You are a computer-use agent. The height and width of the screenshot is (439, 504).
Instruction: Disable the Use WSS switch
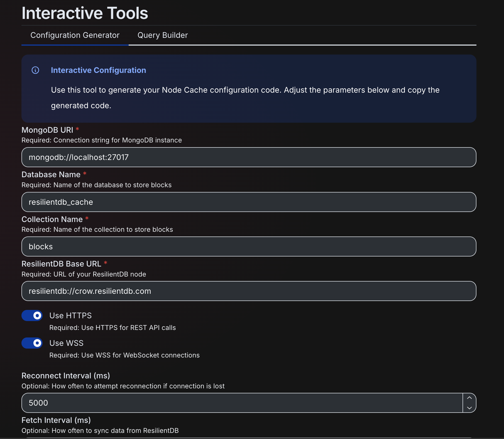32,343
